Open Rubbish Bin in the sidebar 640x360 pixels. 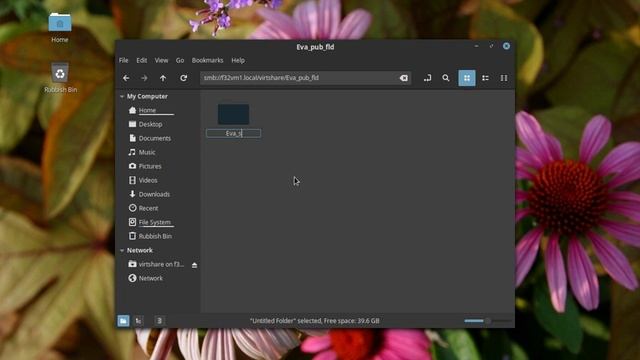(x=155, y=236)
